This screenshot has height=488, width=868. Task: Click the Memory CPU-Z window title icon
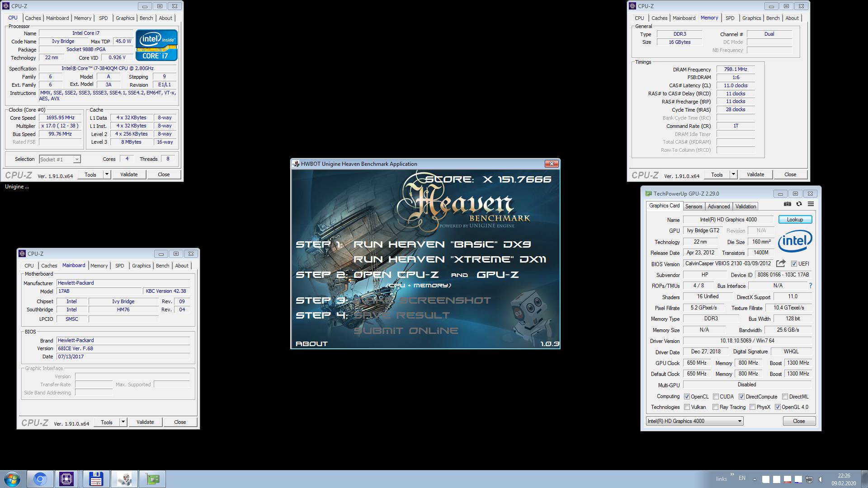(x=632, y=6)
